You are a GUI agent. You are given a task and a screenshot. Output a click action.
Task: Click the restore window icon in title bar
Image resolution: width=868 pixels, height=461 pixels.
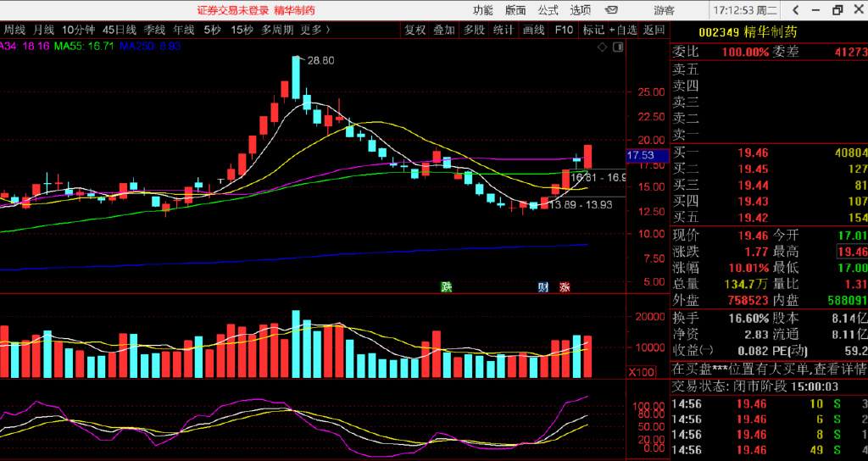837,10
